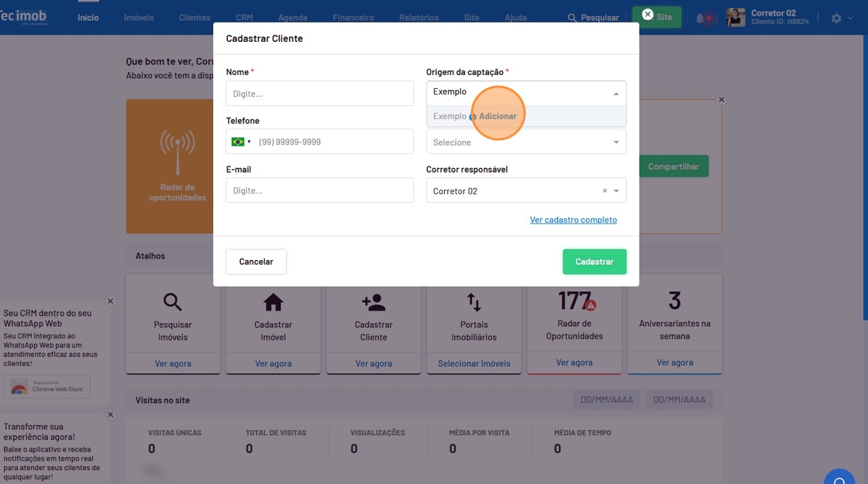The width and height of the screenshot is (868, 484).
Task: Click the Cancelar button
Action: [x=256, y=262]
